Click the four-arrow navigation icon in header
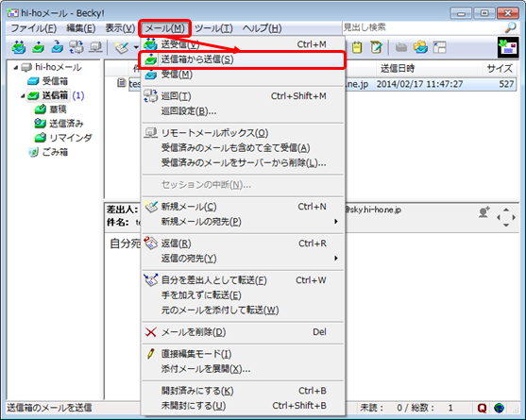This screenshot has height=420, width=526. (x=506, y=217)
